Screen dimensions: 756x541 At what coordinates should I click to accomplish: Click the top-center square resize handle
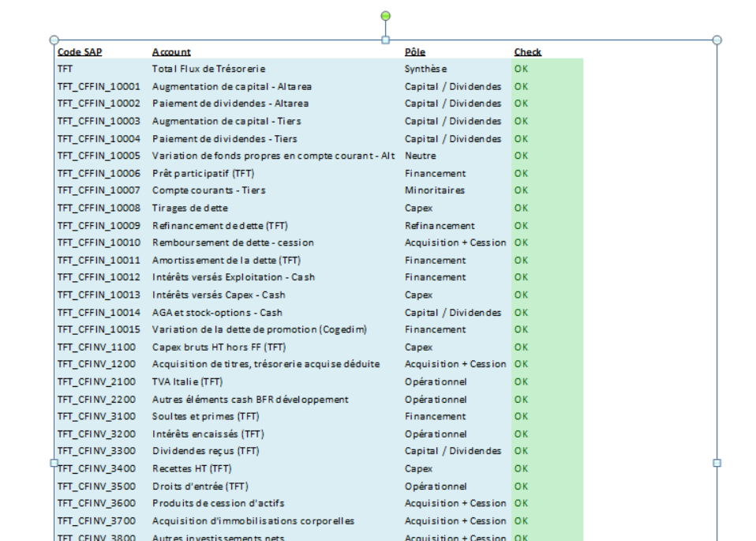pyautogui.click(x=385, y=39)
